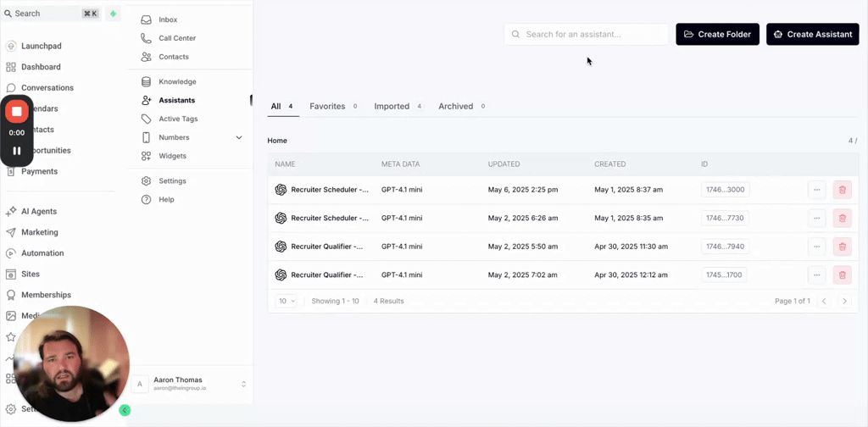Click the top-left Search box

51,14
